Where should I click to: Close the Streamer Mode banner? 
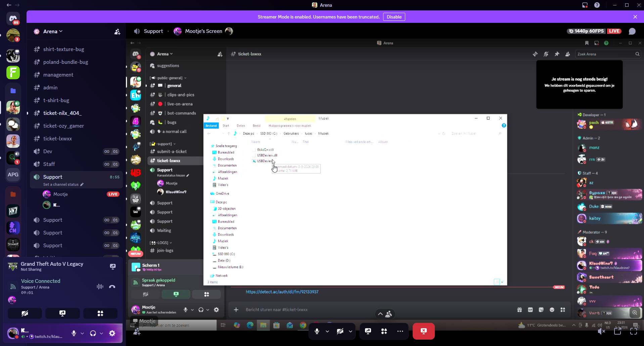pyautogui.click(x=635, y=17)
